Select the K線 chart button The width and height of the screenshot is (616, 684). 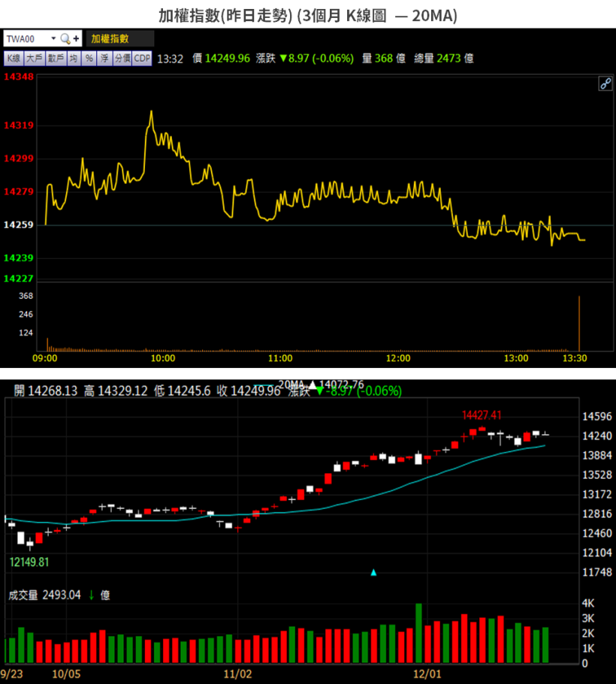pyautogui.click(x=14, y=59)
